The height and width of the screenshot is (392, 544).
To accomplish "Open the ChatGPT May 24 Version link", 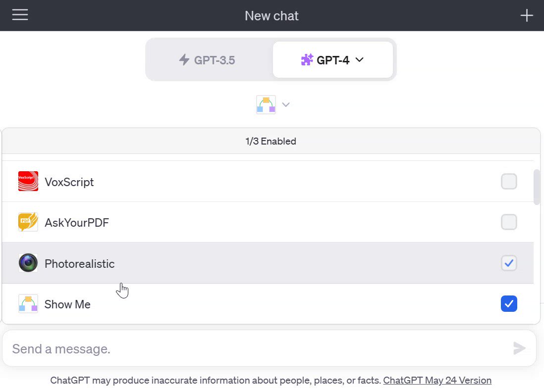I will [x=437, y=380].
